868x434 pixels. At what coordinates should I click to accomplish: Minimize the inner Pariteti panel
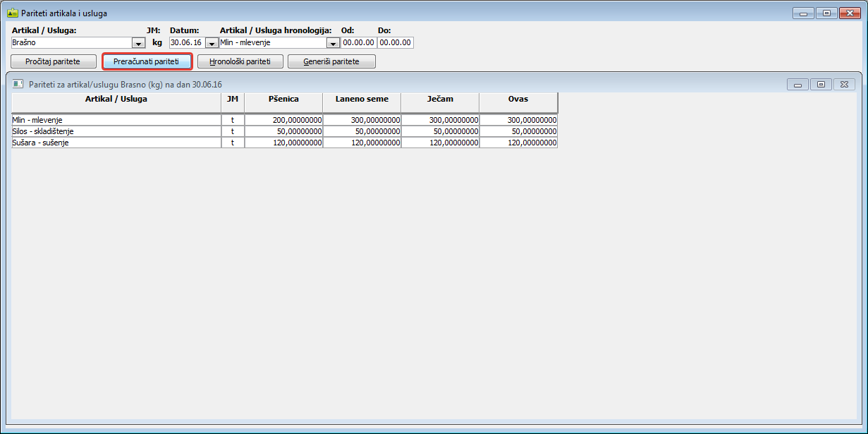point(797,85)
